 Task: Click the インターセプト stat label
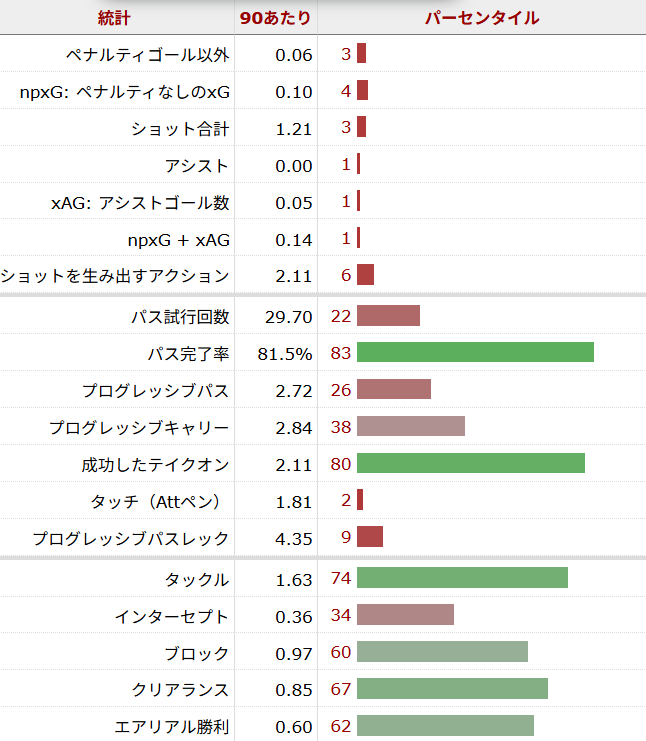click(x=171, y=616)
